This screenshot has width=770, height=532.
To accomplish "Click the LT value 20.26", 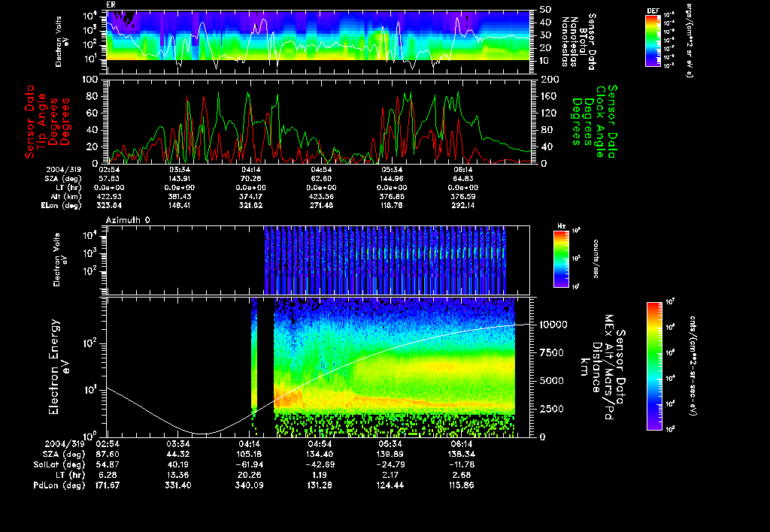I will coord(250,475).
